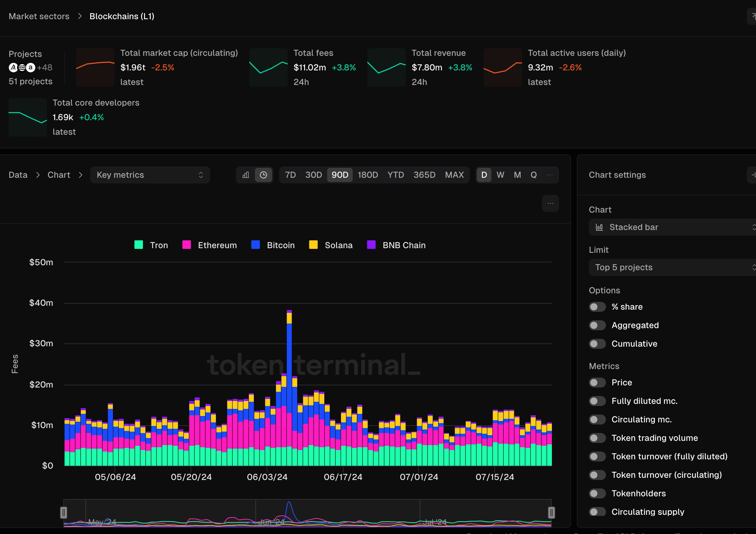Open Total core developers sparkline thumbnail

pyautogui.click(x=28, y=117)
